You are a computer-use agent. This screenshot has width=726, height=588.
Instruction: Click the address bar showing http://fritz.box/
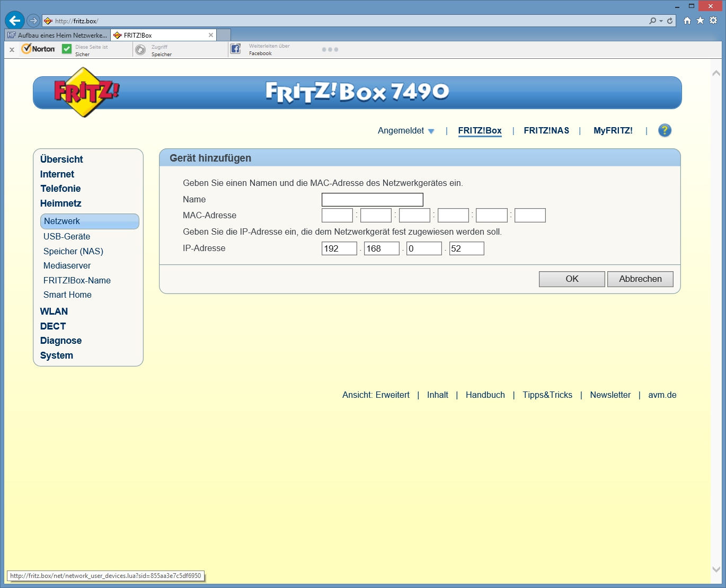point(344,21)
